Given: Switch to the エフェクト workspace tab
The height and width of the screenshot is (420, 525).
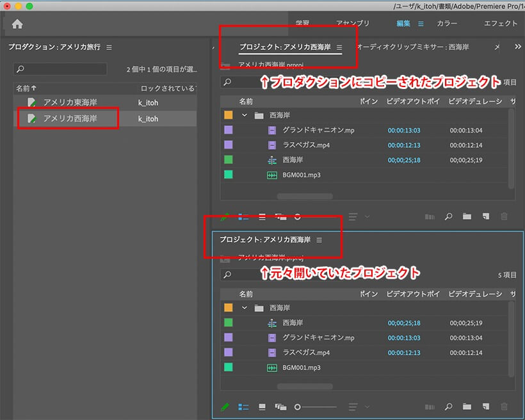Looking at the screenshot, I should click(x=501, y=24).
